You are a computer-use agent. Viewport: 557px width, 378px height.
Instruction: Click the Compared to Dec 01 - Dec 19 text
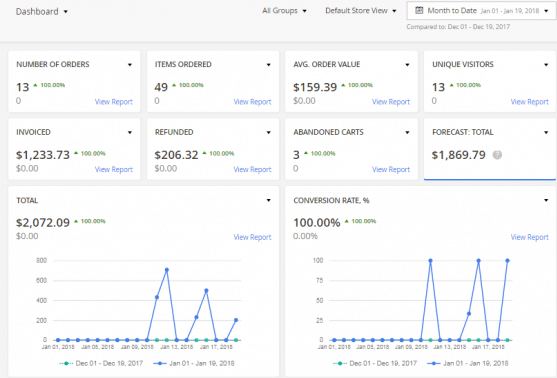[458, 27]
